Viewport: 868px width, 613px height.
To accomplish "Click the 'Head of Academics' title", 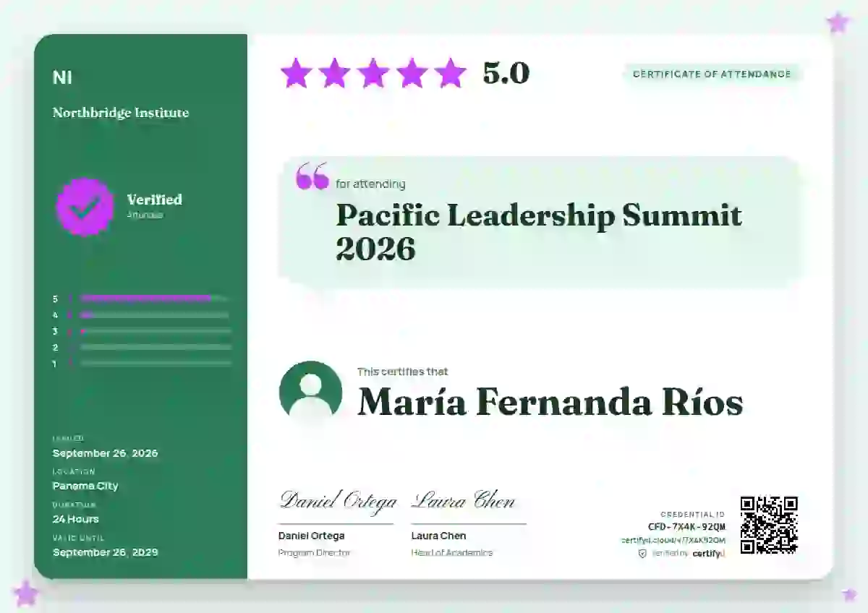I will (452, 553).
